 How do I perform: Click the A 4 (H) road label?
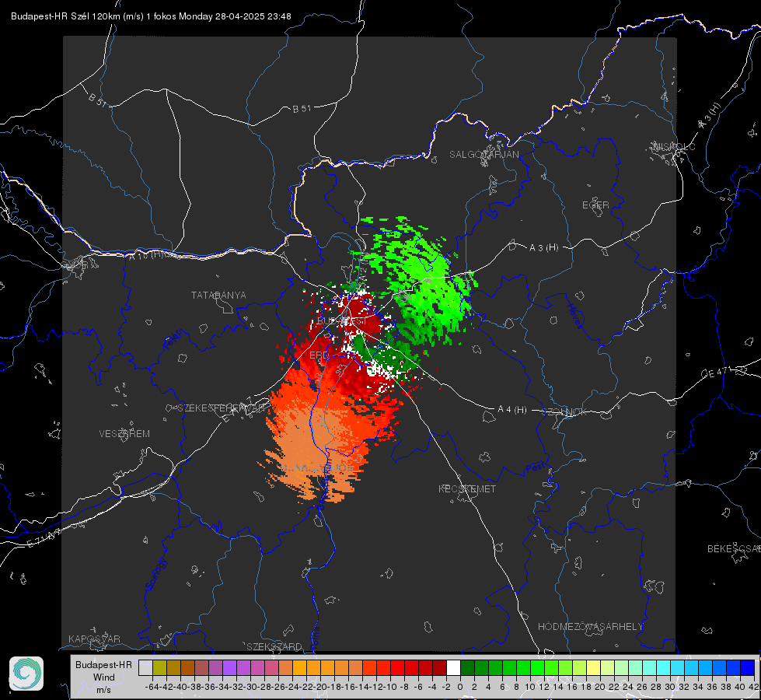[x=512, y=410]
